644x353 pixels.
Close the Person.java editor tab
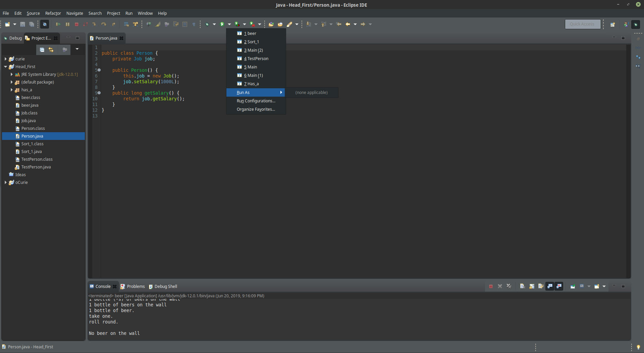point(121,38)
